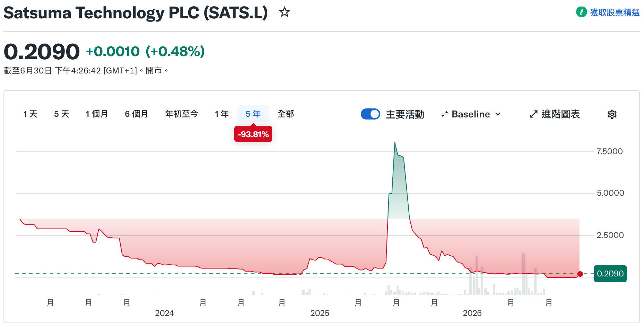Click the 5.0000 axis label
Image resolution: width=644 pixels, height=327 pixels.
610,193
